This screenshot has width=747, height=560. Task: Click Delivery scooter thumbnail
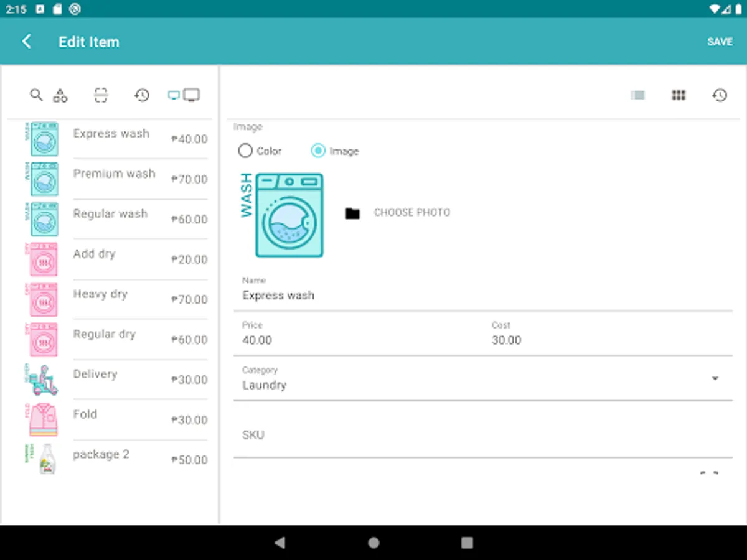click(42, 380)
